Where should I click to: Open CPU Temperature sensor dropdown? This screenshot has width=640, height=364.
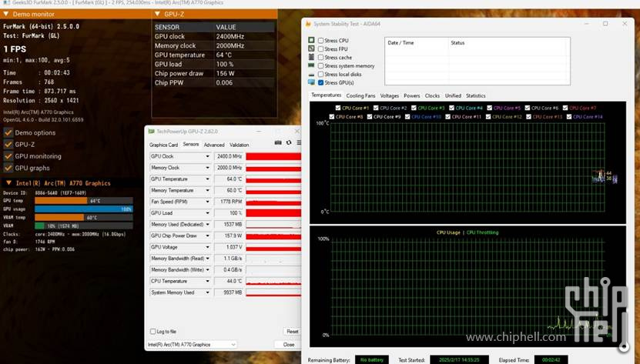207,281
